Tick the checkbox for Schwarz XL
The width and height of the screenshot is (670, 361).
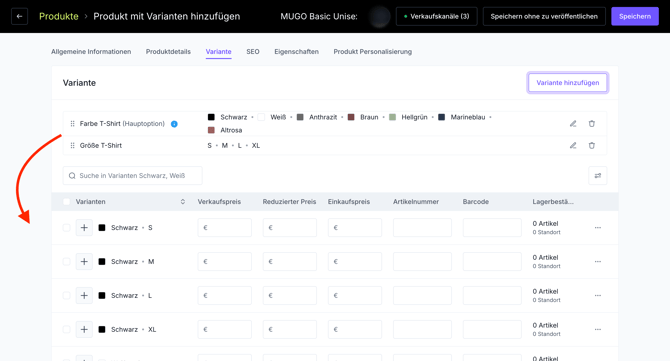[66, 329]
